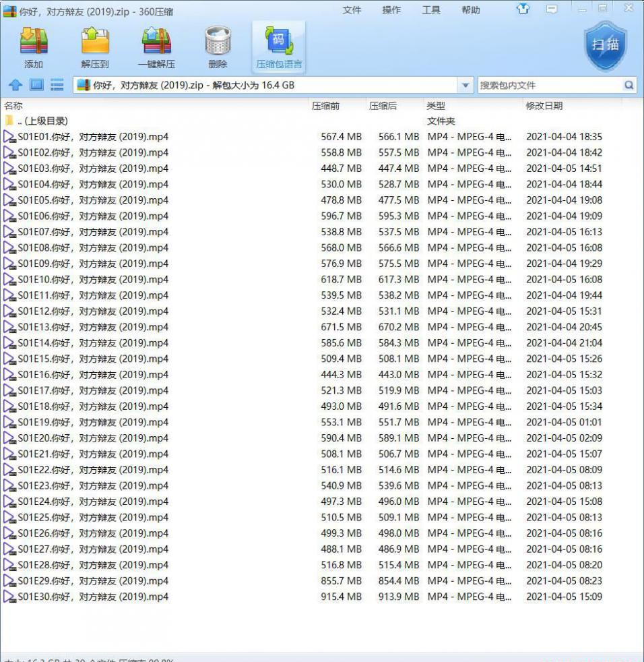Click the video file icon for S01E10
The width and height of the screenshot is (644, 662).
[9, 280]
